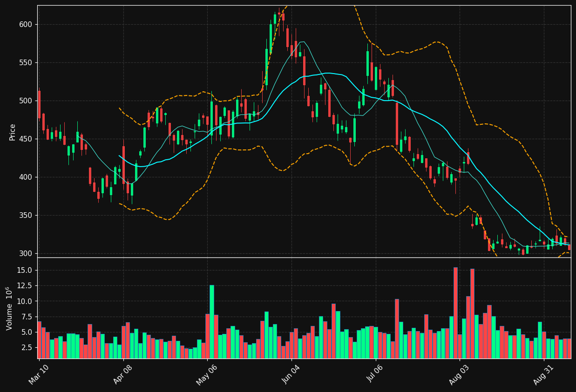576x392 pixels.
Task: Click the 2.5 volume axis label
Action: click(27, 347)
